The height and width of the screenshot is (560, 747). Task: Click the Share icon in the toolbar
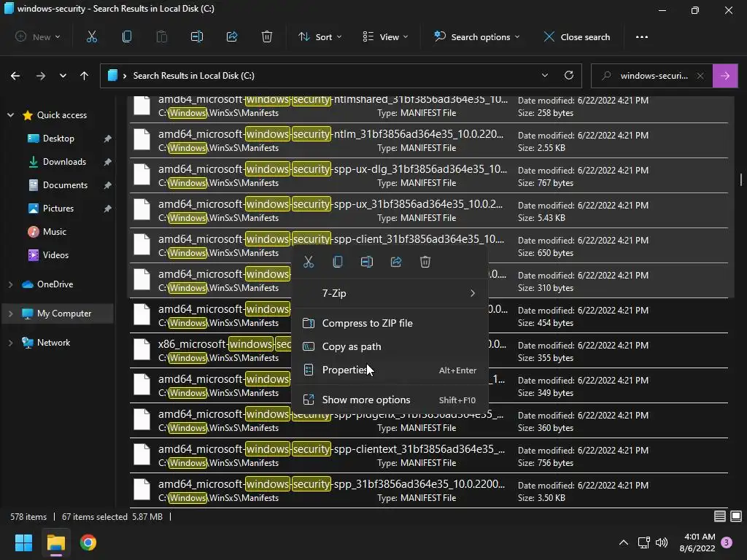tap(232, 36)
